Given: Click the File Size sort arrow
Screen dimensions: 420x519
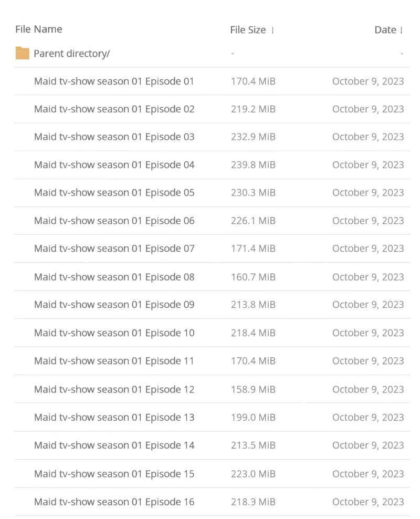Looking at the screenshot, I should [272, 30].
